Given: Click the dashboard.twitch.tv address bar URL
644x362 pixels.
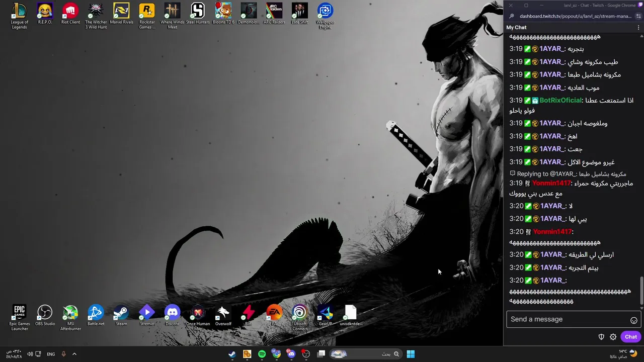Looking at the screenshot, I should pos(575,16).
